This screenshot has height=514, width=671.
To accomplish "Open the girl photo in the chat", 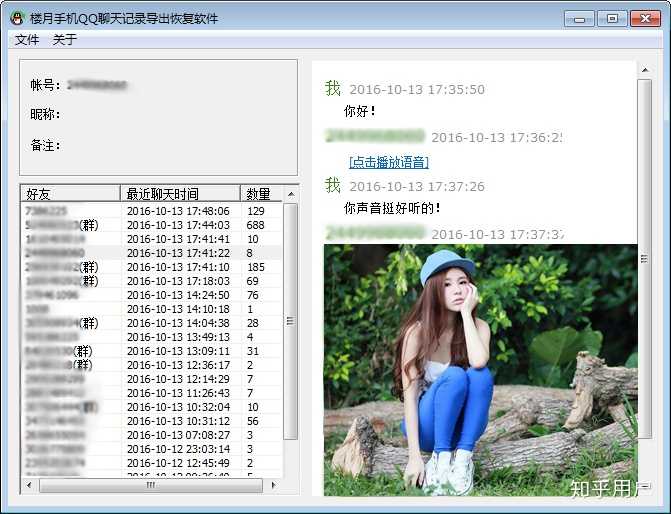I will point(480,370).
